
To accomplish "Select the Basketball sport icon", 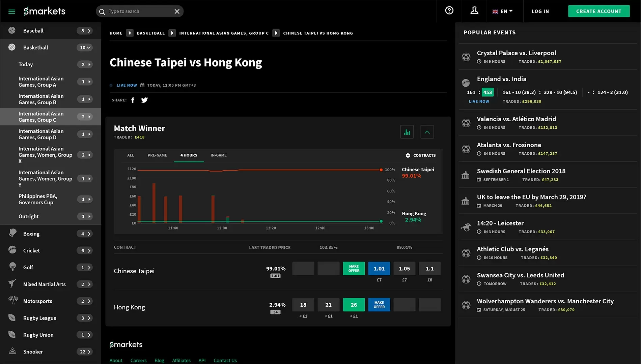I will 12,47.
